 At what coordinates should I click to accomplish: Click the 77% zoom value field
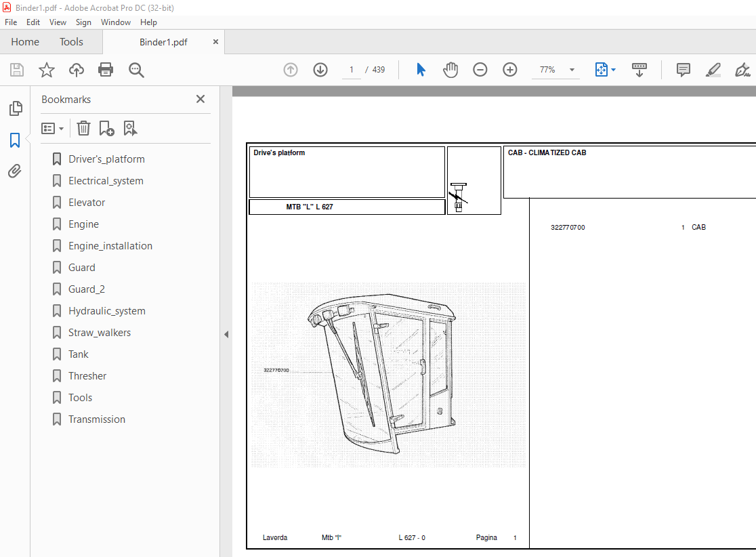pos(548,70)
